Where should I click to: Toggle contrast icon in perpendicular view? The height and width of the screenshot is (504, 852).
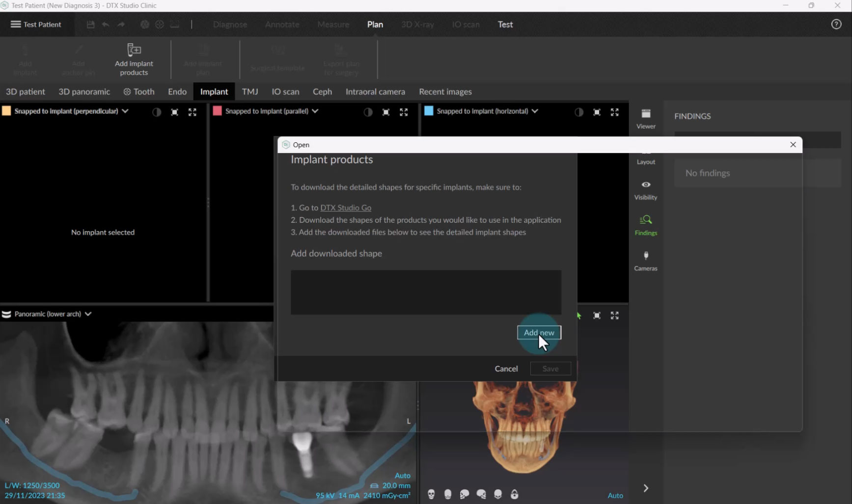157,112
